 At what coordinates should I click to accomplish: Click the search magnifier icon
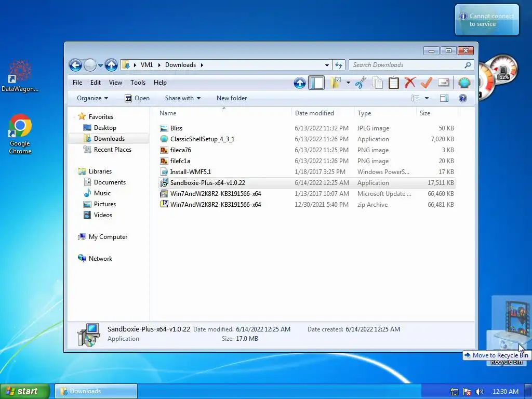click(x=468, y=65)
